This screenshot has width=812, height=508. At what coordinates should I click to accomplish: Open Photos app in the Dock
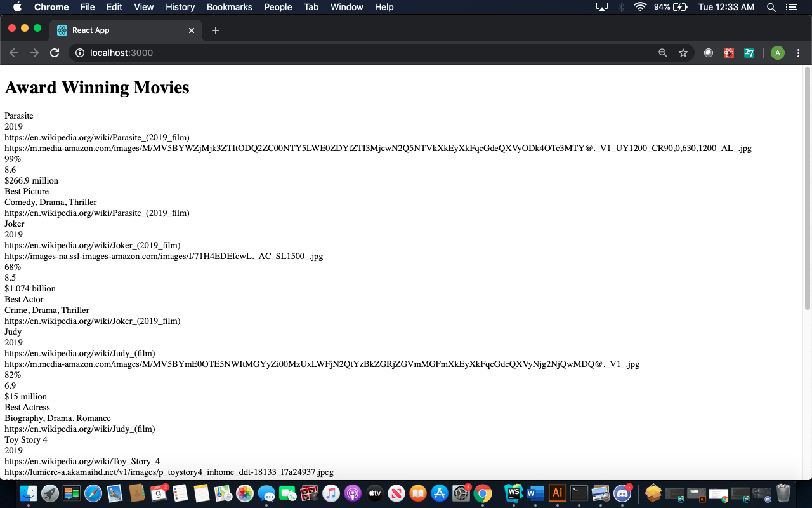(x=245, y=493)
